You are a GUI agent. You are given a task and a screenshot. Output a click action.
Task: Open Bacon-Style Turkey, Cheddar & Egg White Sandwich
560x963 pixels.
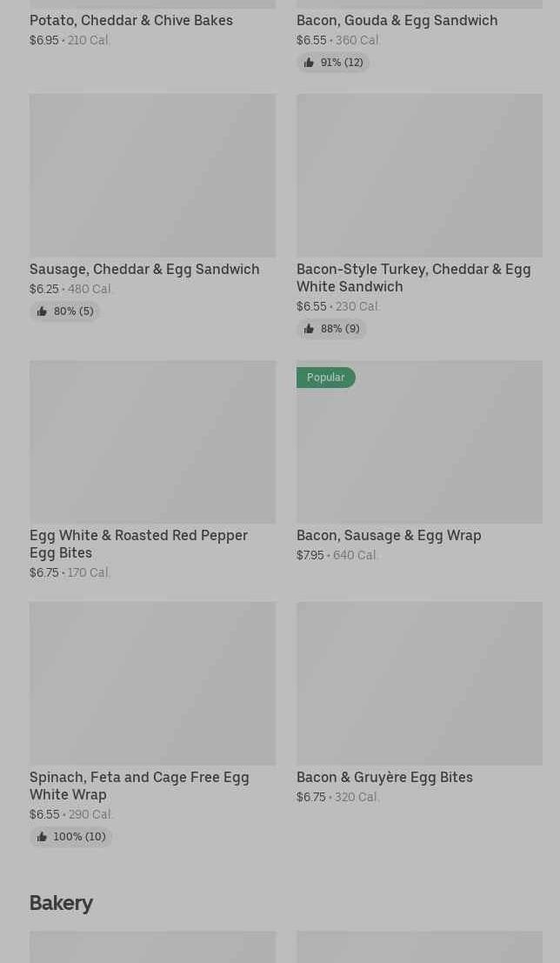pos(413,278)
